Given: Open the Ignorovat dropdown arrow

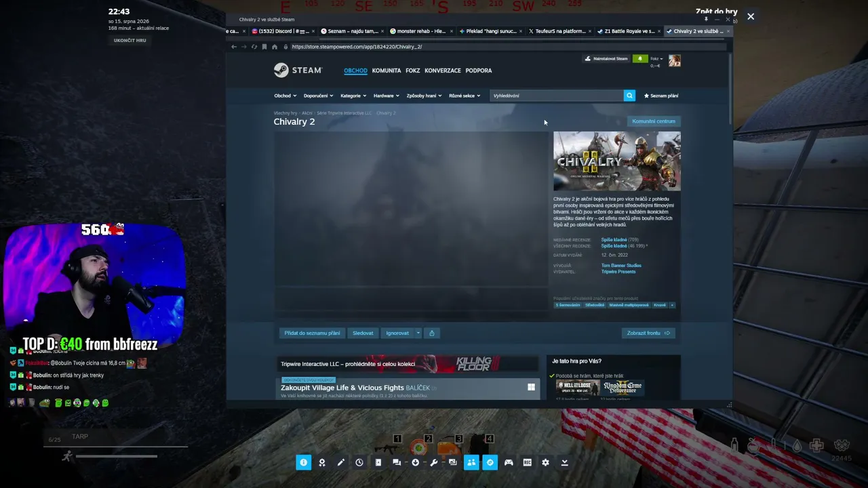Looking at the screenshot, I should [418, 333].
